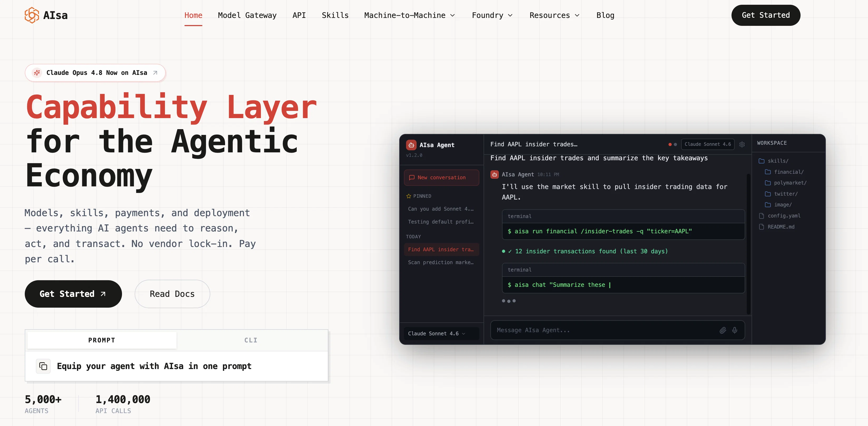Open pinned chat 'Can you add Sonnet 4…'

tap(441, 209)
